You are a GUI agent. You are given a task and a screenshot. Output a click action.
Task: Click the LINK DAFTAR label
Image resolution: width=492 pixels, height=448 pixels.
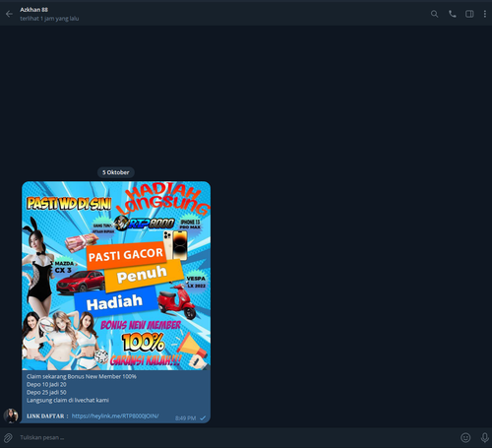(x=45, y=416)
